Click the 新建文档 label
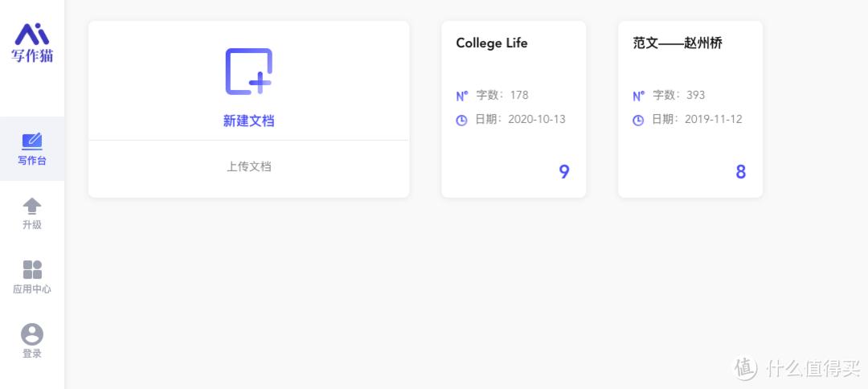The height and width of the screenshot is (389, 868). click(x=248, y=121)
